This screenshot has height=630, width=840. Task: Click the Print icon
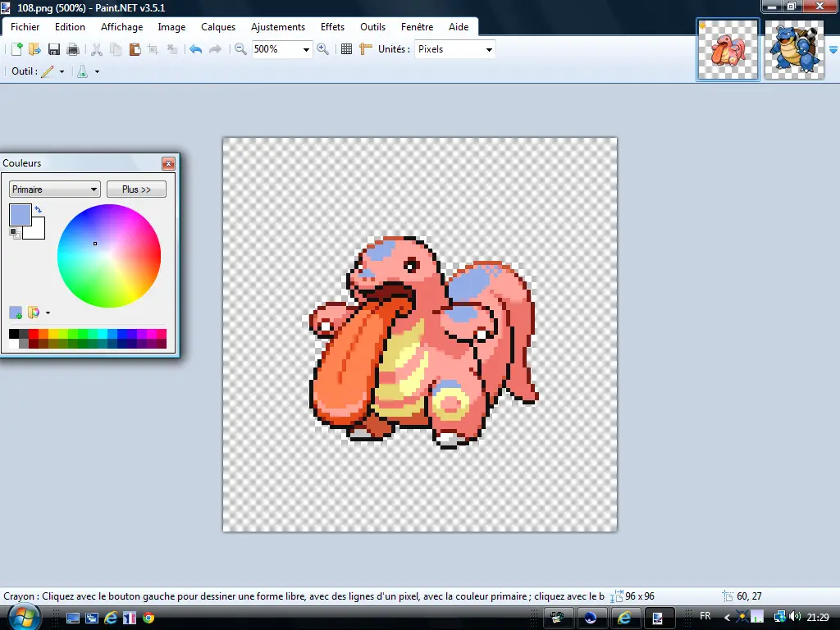[73, 49]
